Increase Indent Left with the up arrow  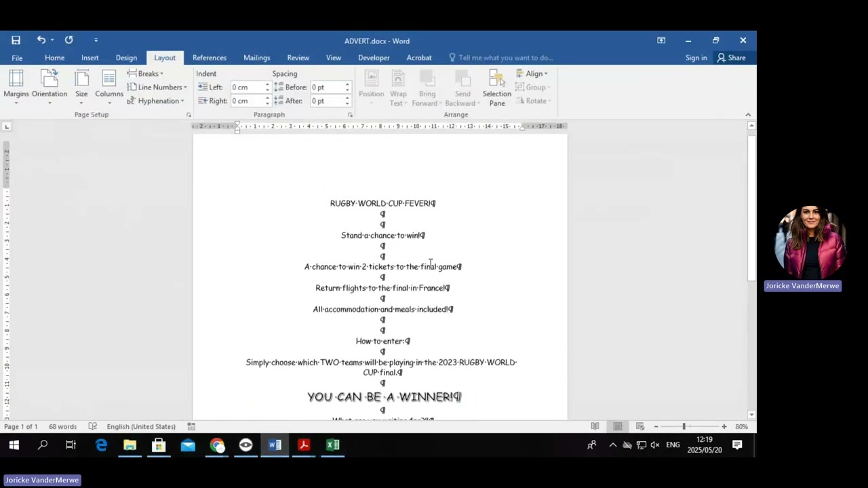click(267, 85)
